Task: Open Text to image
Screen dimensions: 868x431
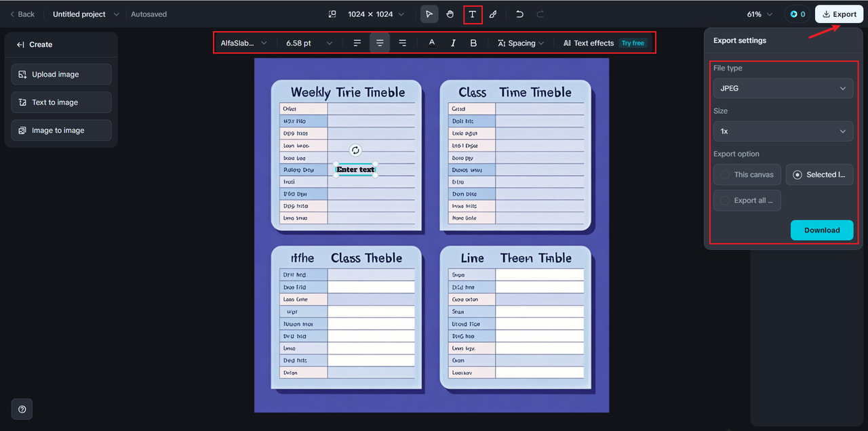Action: tap(62, 102)
